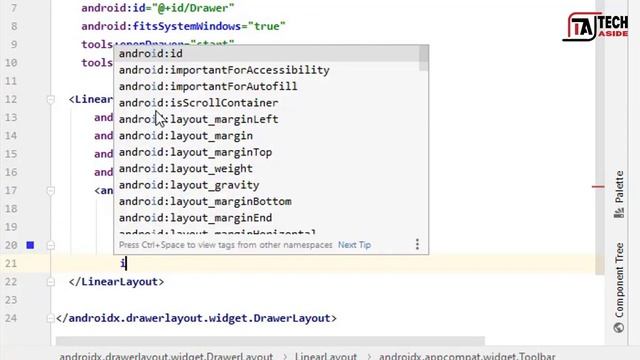Click line number 12 in gutter
This screenshot has height=360, width=640.
tap(11, 99)
